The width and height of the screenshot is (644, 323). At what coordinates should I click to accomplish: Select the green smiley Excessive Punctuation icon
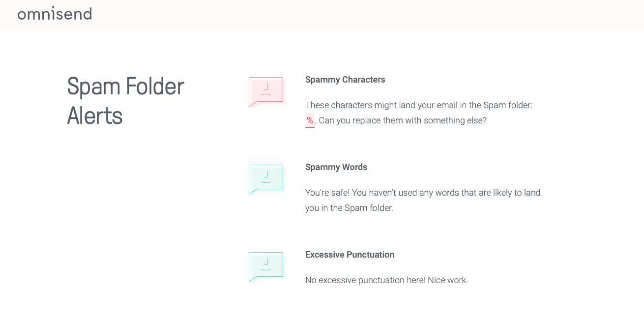(267, 267)
